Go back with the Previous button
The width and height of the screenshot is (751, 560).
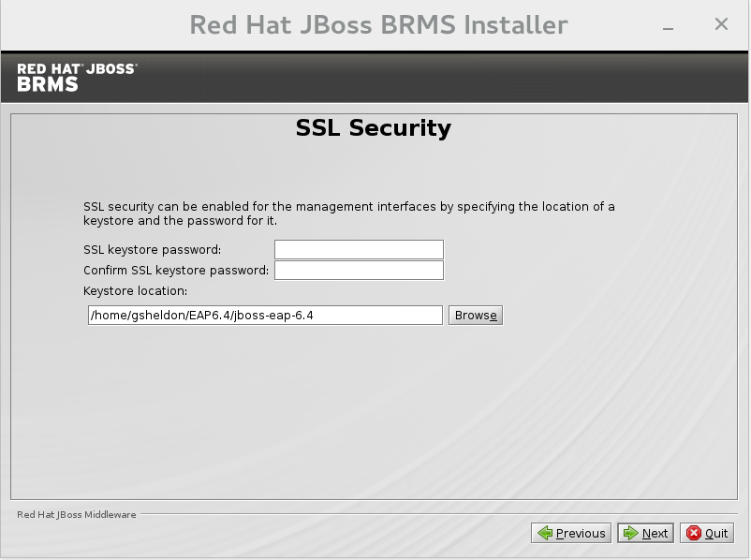pyautogui.click(x=571, y=533)
